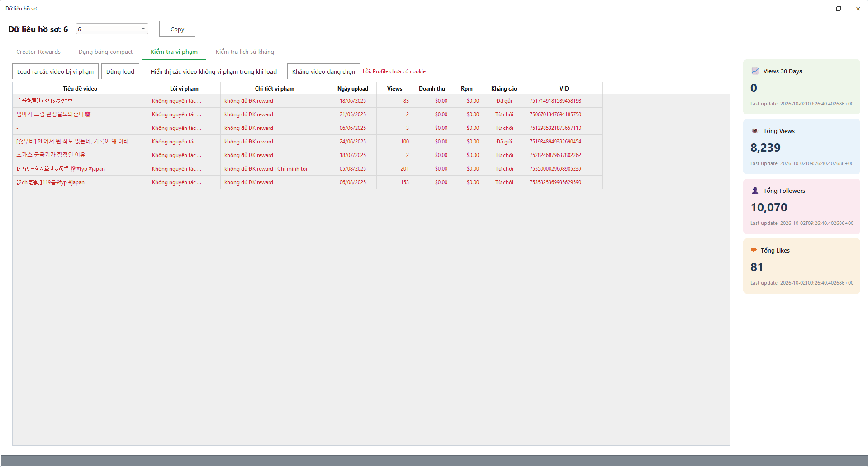Sort by the Views column header

pyautogui.click(x=394, y=89)
